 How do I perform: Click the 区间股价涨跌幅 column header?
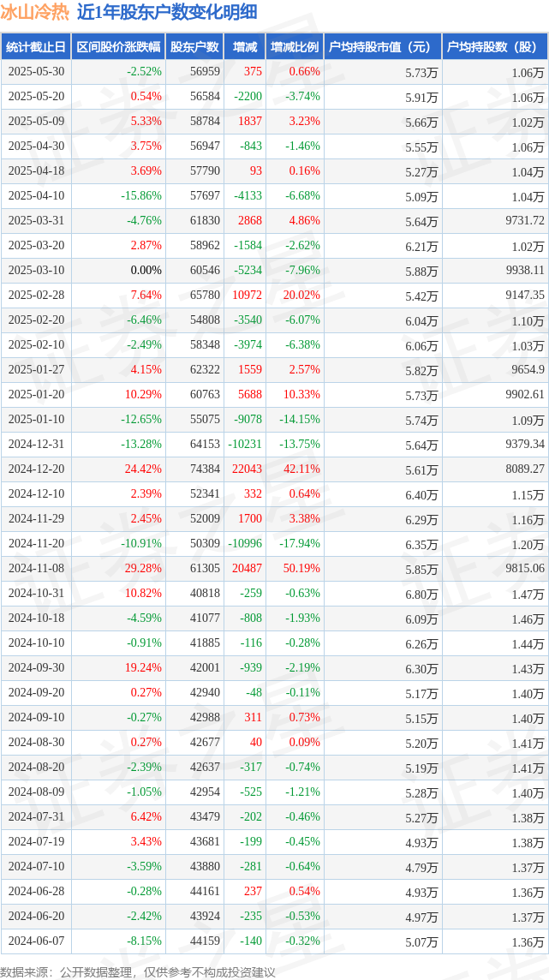[x=118, y=47]
